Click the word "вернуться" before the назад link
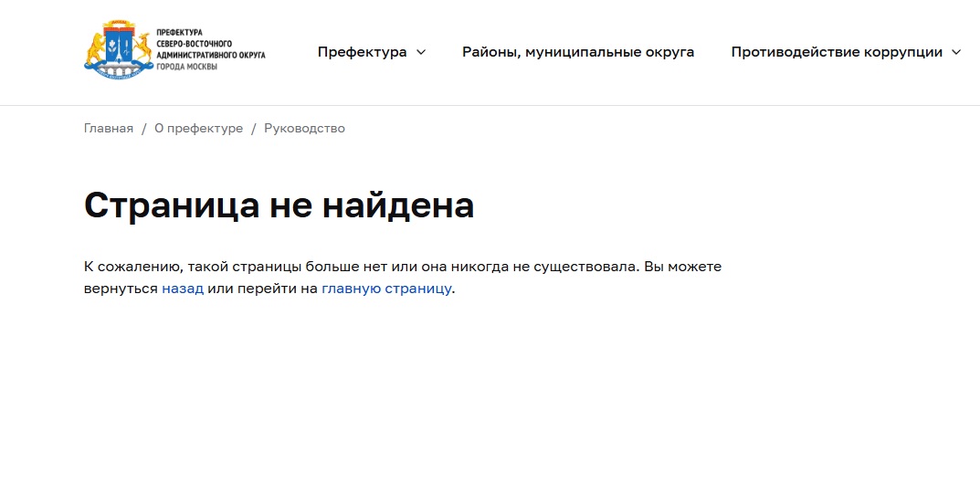980x494 pixels. pyautogui.click(x=121, y=289)
